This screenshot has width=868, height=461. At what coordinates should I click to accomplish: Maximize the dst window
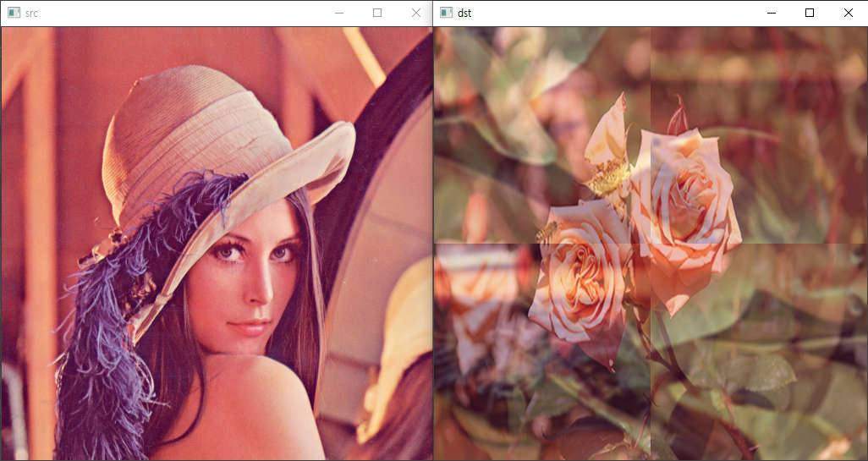click(810, 13)
